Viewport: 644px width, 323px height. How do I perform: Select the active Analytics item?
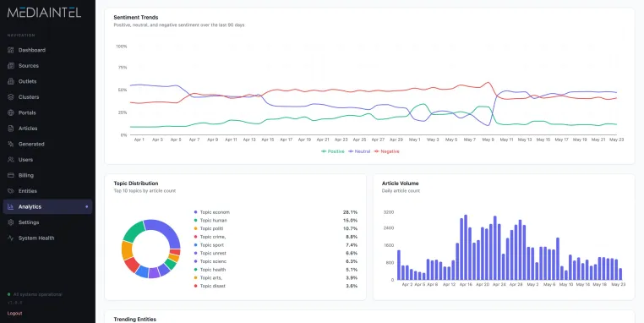click(47, 206)
